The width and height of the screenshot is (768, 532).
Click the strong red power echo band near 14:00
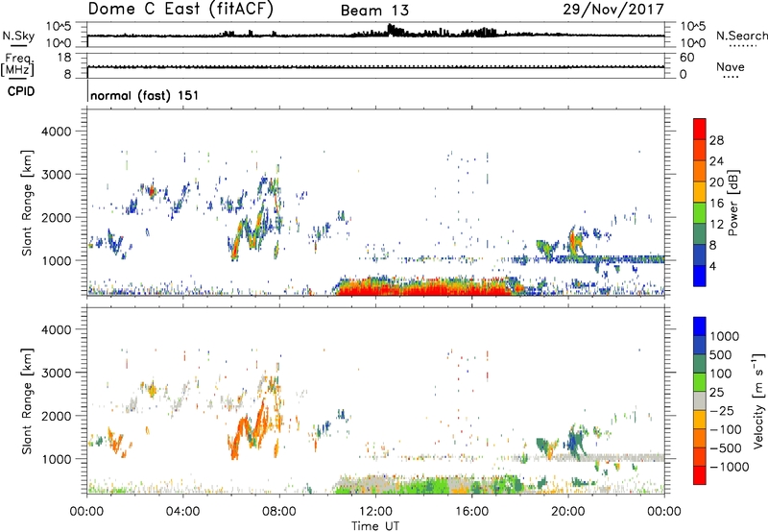423,288
